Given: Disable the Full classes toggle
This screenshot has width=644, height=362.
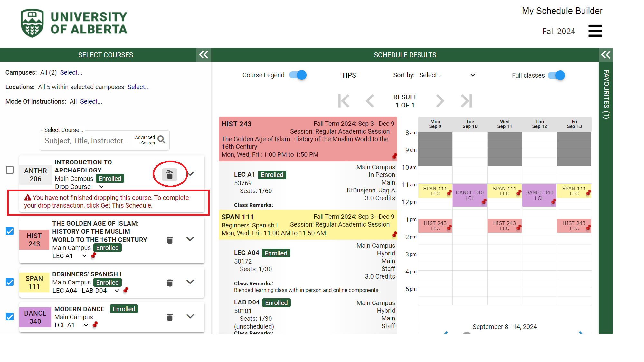Looking at the screenshot, I should click(556, 75).
